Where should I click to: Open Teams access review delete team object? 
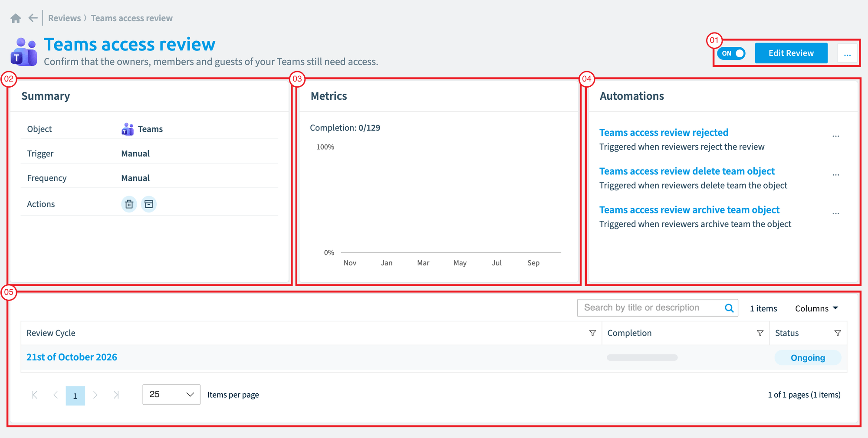tap(687, 171)
